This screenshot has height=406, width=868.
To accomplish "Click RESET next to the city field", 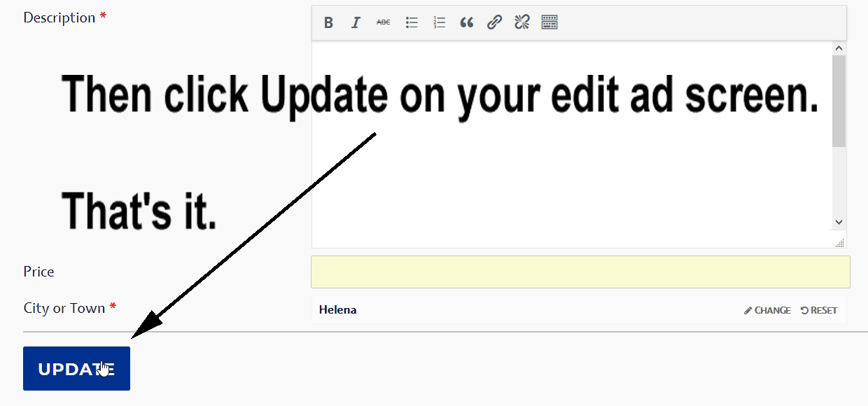I will (x=819, y=310).
